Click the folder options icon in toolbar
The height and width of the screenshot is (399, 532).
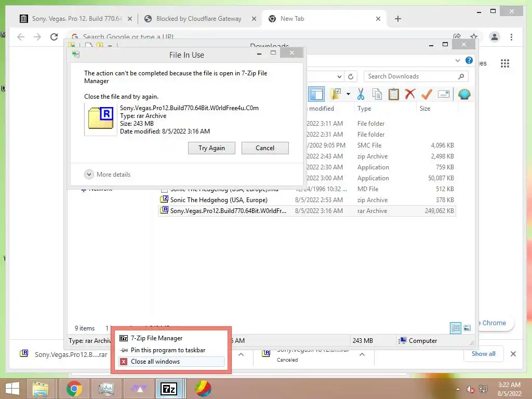click(x=336, y=94)
